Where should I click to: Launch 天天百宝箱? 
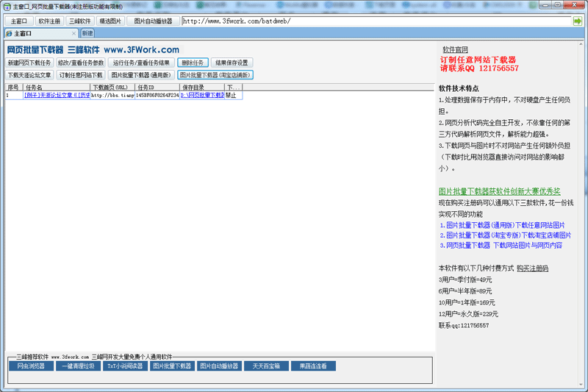(x=266, y=366)
